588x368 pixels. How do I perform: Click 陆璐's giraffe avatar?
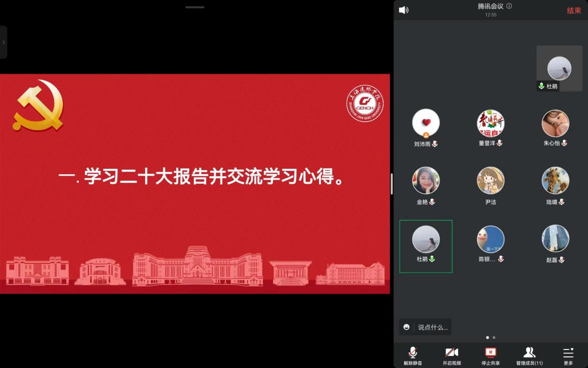[555, 181]
